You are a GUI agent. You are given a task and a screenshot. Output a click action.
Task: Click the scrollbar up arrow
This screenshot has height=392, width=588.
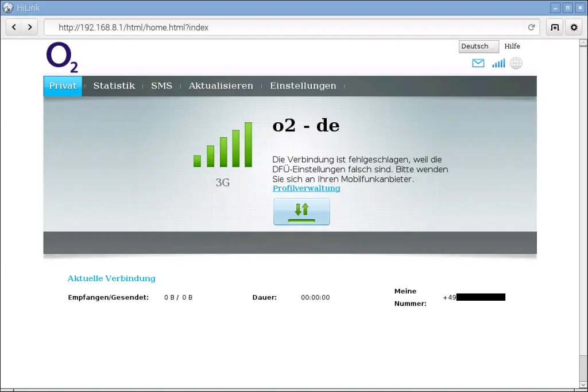583,43
